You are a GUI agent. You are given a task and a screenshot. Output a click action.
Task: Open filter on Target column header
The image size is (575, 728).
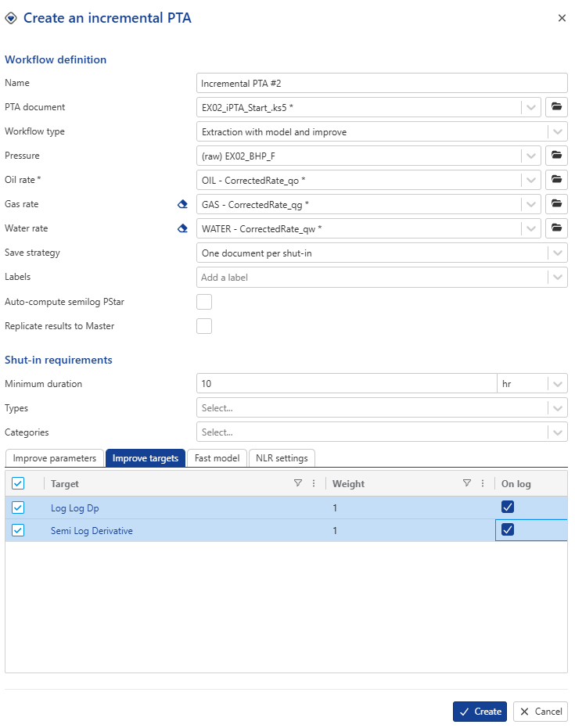click(x=298, y=483)
